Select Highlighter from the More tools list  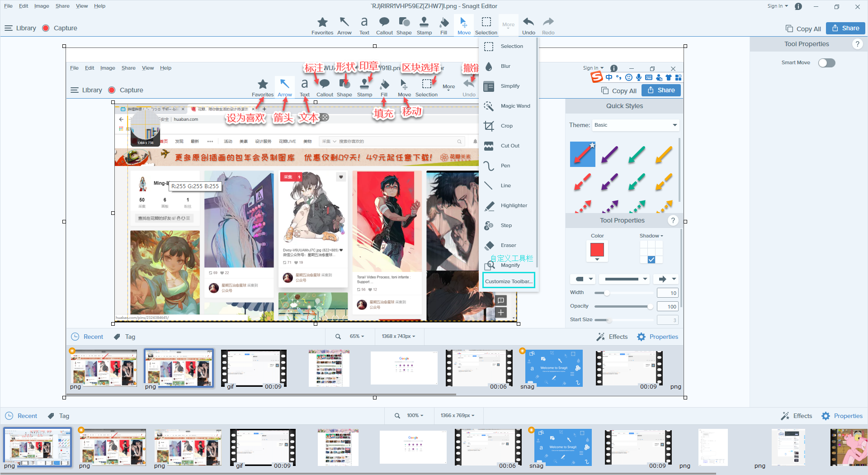click(508, 205)
